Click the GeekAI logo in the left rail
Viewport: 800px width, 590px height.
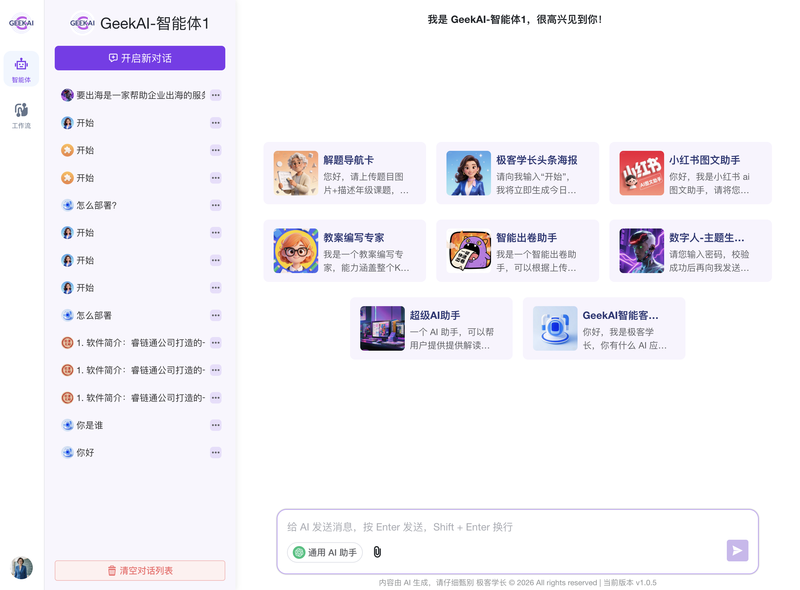[21, 23]
